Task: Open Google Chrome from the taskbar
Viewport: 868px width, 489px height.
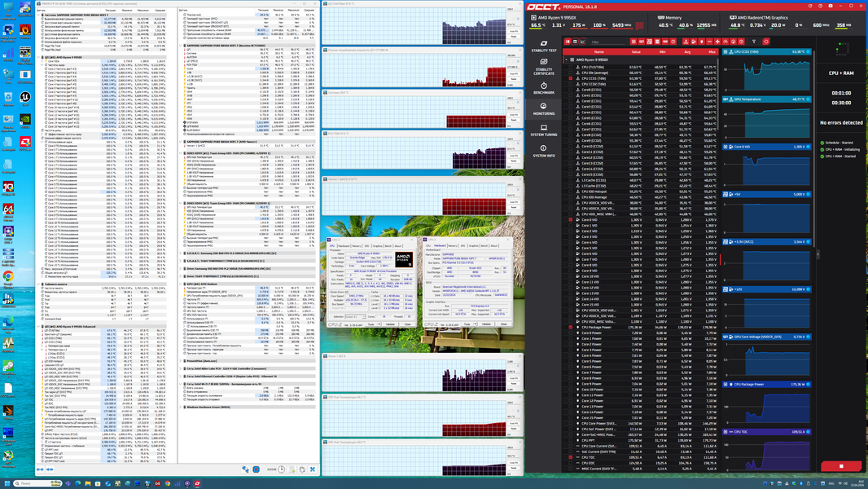Action: (167, 483)
